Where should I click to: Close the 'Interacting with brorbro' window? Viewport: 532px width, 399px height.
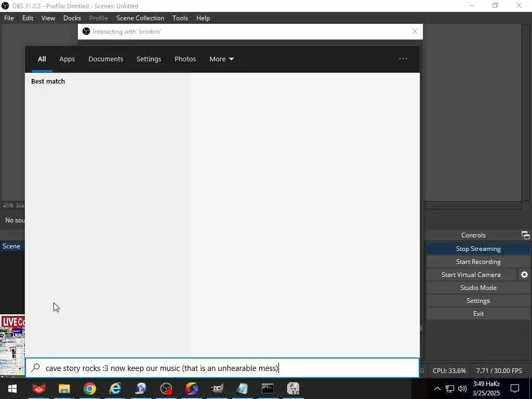click(x=415, y=31)
